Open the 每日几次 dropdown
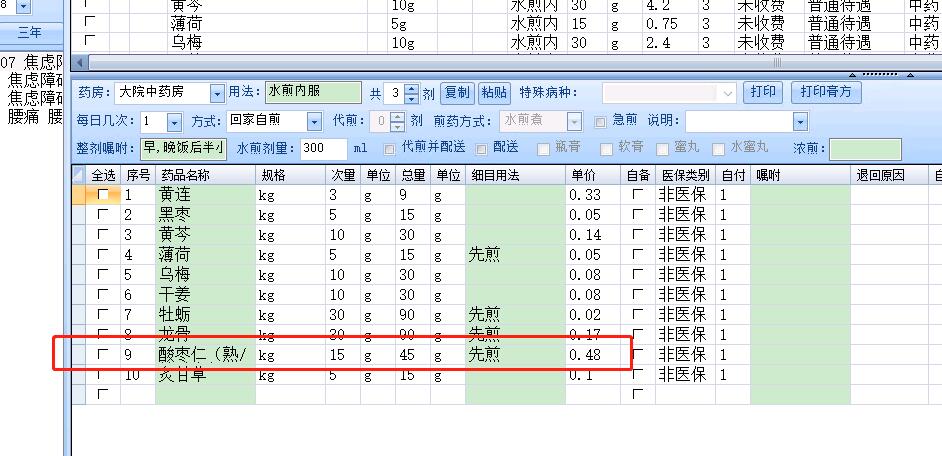The width and height of the screenshot is (942, 456). pyautogui.click(x=174, y=123)
